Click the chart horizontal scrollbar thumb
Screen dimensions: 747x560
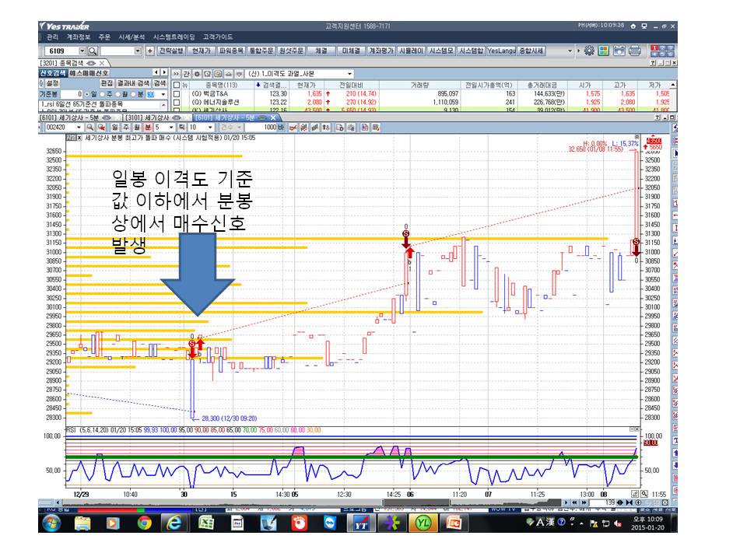[416, 502]
